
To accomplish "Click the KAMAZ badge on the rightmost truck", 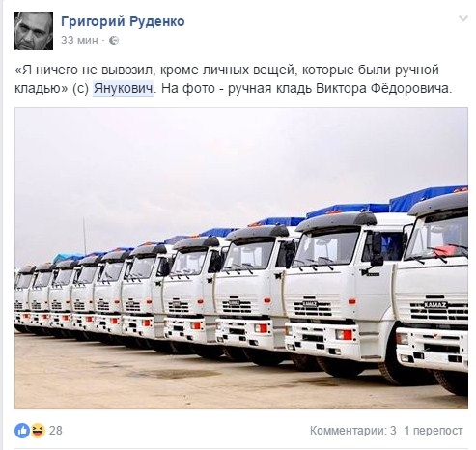I will point(435,304).
